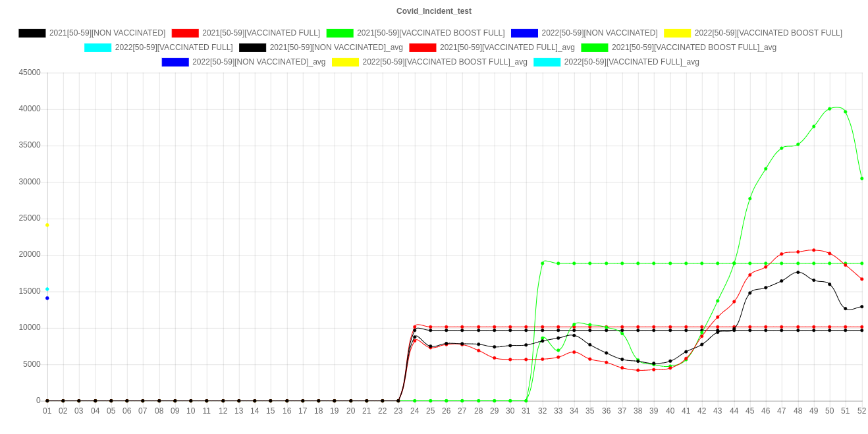Screen dimensions: 868x434
Task: Click yellow swatch for 2022 VACCINATED BOOST FULL
Action: tap(677, 33)
